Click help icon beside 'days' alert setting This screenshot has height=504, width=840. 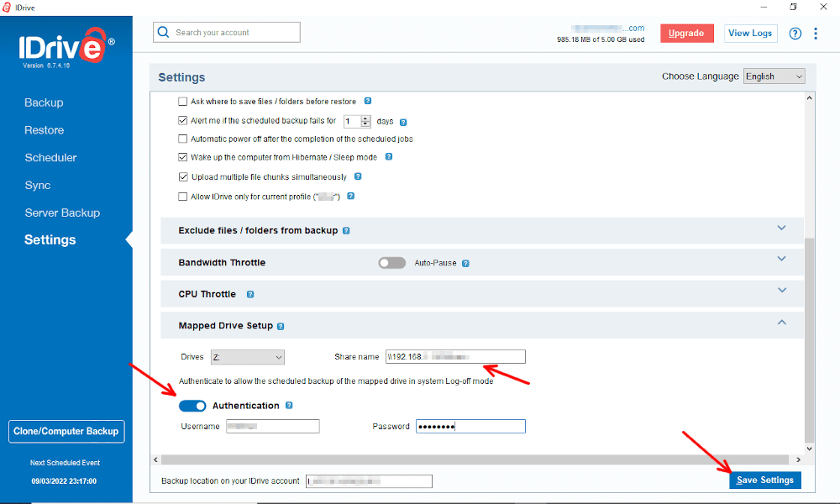(403, 122)
